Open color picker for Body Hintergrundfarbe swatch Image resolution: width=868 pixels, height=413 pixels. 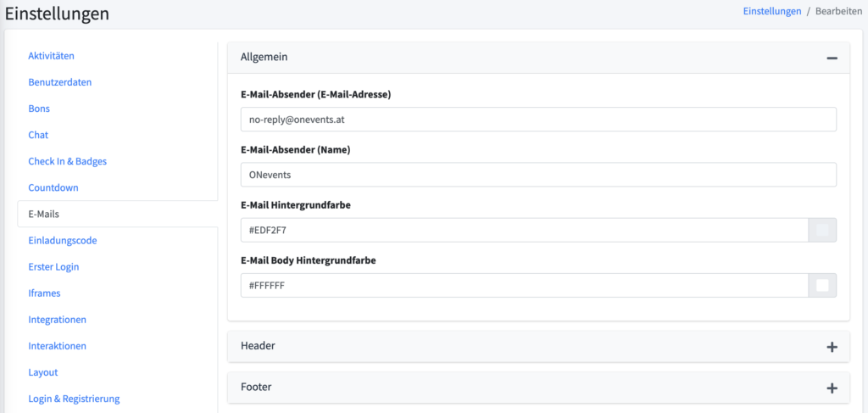(x=822, y=286)
